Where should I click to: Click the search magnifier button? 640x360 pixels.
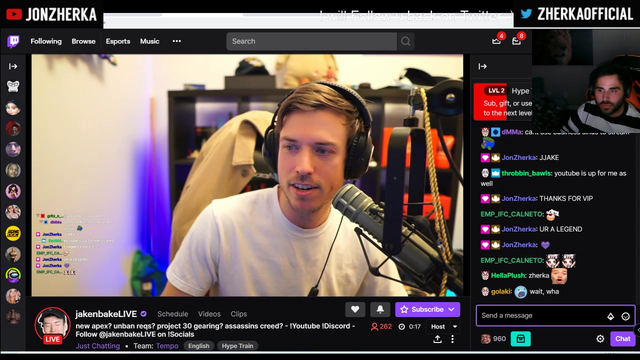pos(406,41)
